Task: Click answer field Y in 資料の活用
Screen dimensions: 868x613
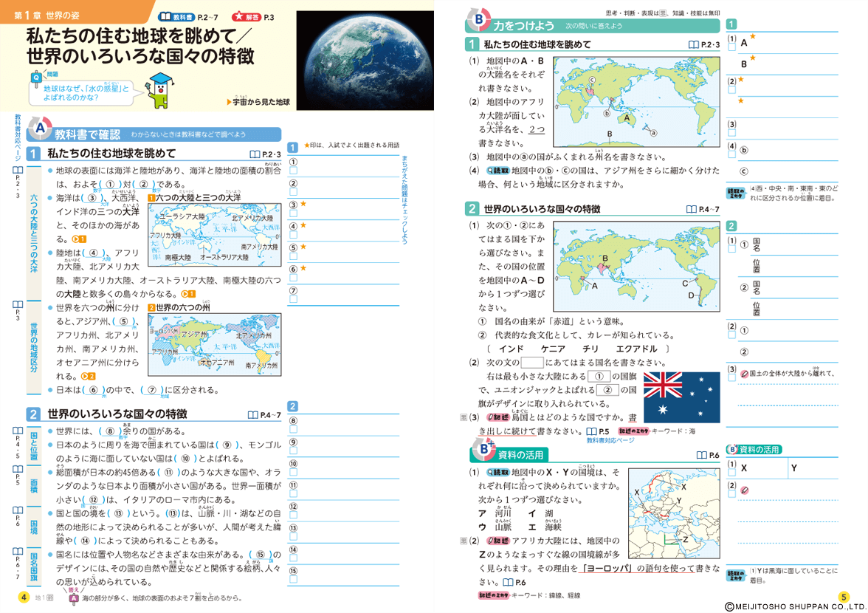Action: tap(813, 468)
